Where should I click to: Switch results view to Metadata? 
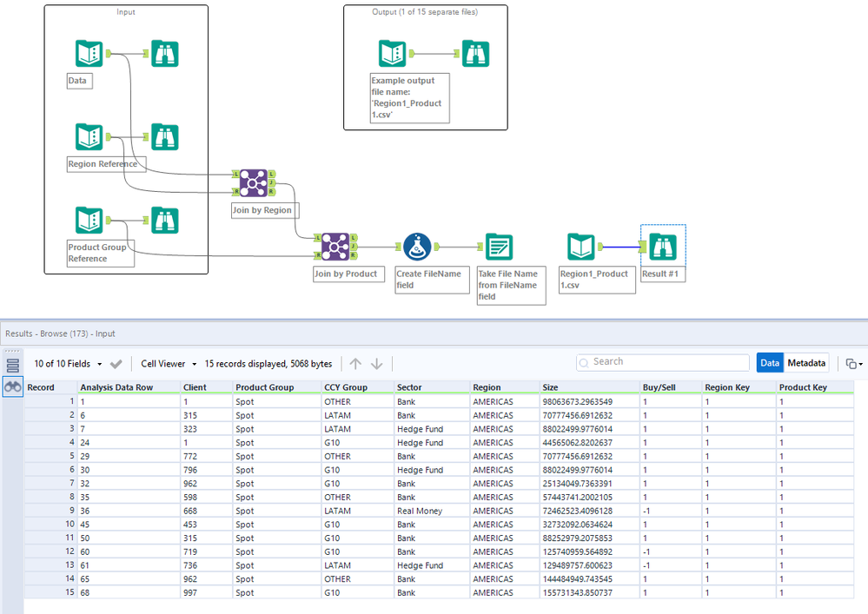coord(806,363)
